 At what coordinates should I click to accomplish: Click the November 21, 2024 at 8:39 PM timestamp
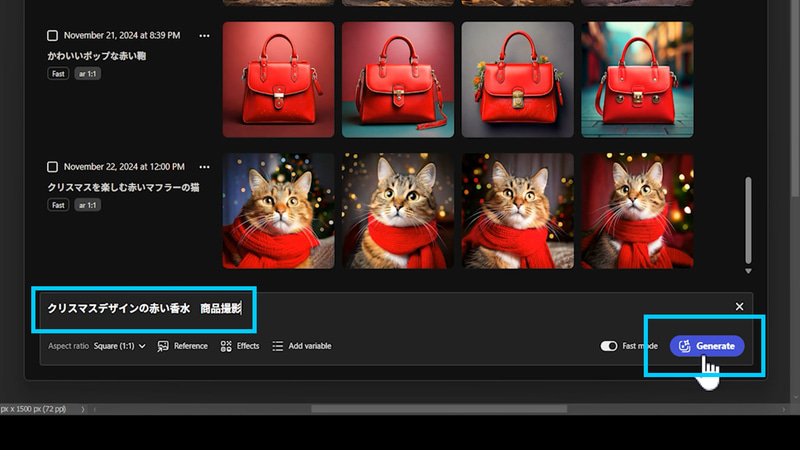[122, 35]
